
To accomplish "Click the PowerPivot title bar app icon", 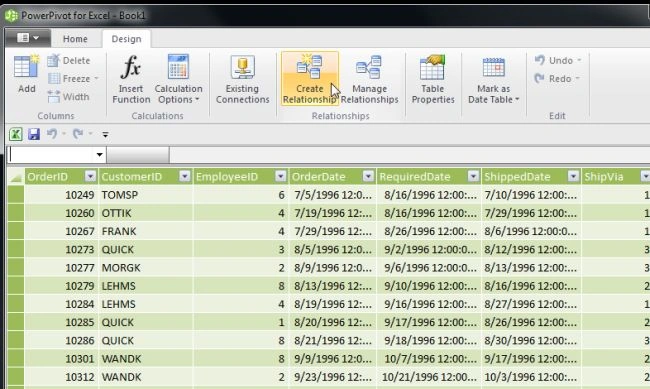I will pyautogui.click(x=11, y=16).
